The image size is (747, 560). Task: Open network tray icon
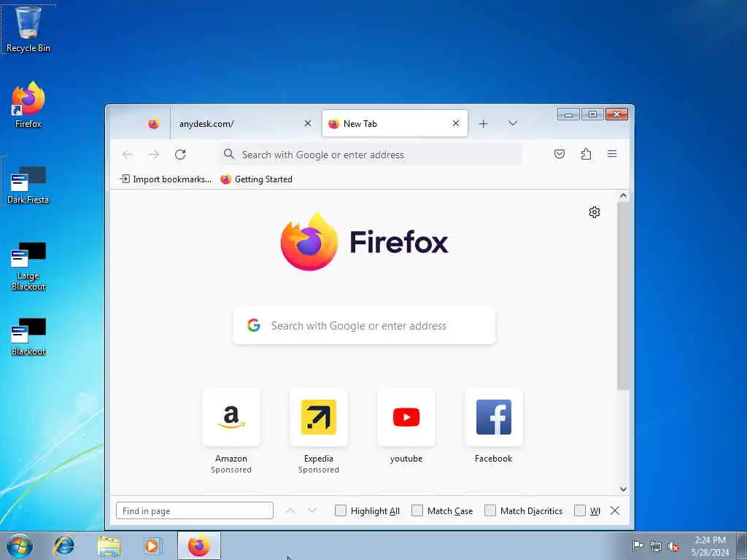pyautogui.click(x=656, y=546)
